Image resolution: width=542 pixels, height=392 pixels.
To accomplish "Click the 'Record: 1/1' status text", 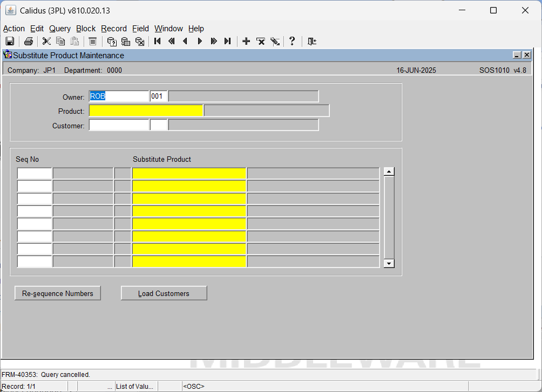I will coord(18,387).
